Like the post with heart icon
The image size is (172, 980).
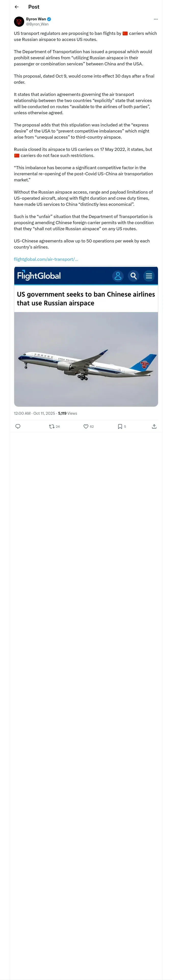pyautogui.click(x=86, y=426)
